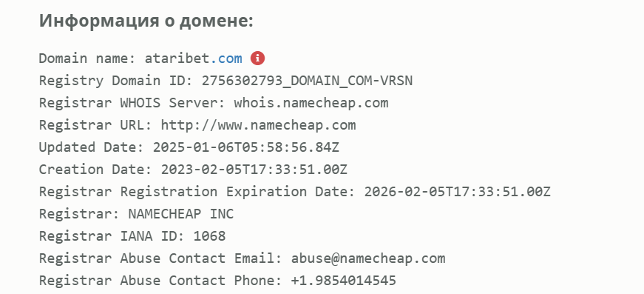644x294 pixels.
Task: Click the Updated Date label
Action: 92,147
